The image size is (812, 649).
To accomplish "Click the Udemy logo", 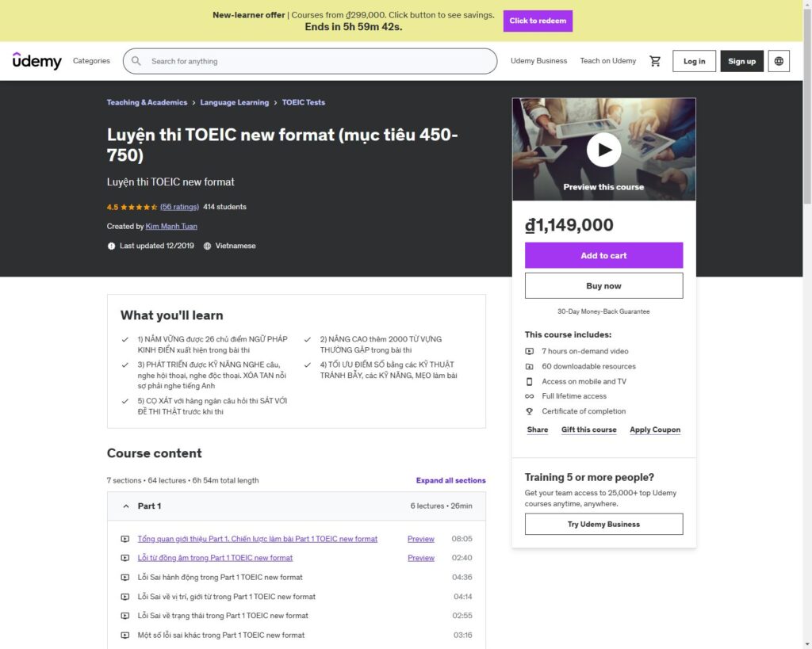I will 36,61.
